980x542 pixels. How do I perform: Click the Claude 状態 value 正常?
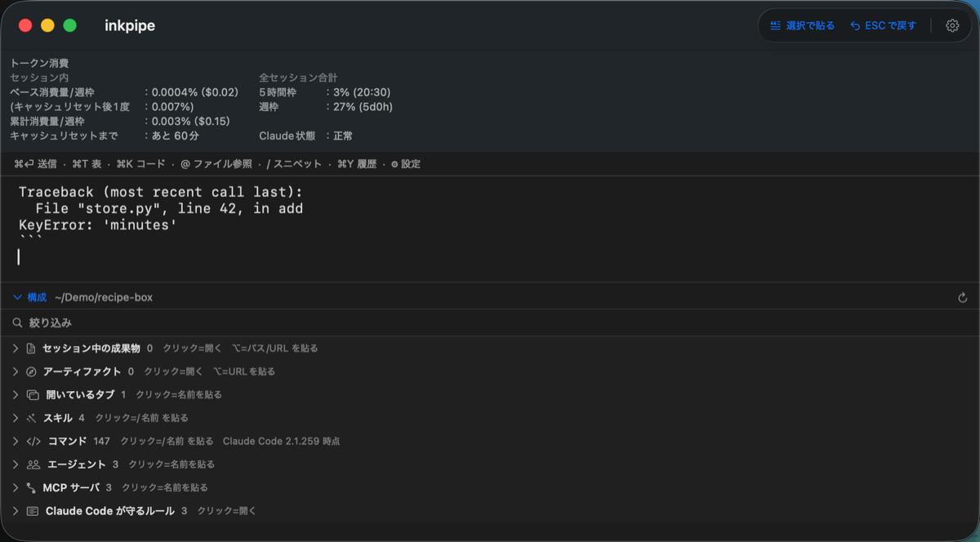point(343,135)
